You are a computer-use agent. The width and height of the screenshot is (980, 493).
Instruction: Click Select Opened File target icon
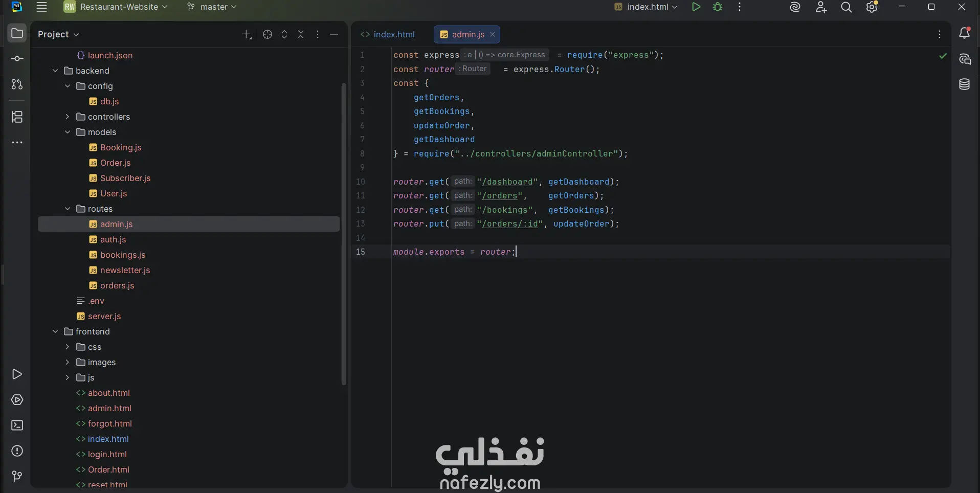(268, 34)
